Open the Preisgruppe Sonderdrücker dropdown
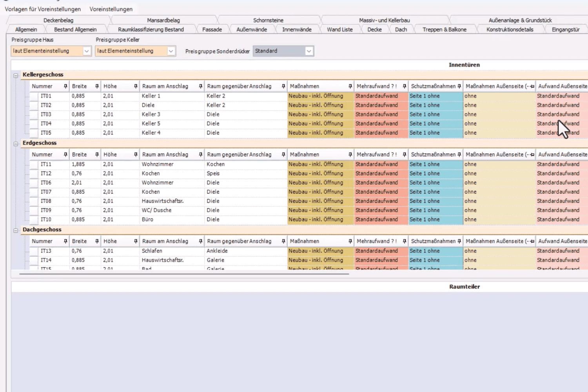The width and height of the screenshot is (588, 392). tap(309, 51)
